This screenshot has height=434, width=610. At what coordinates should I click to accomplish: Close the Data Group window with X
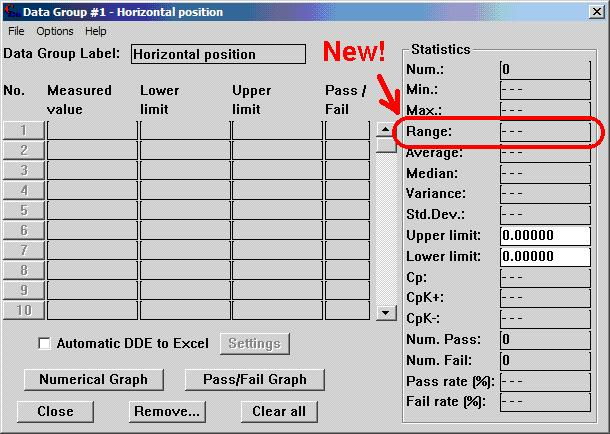pyautogui.click(x=596, y=12)
